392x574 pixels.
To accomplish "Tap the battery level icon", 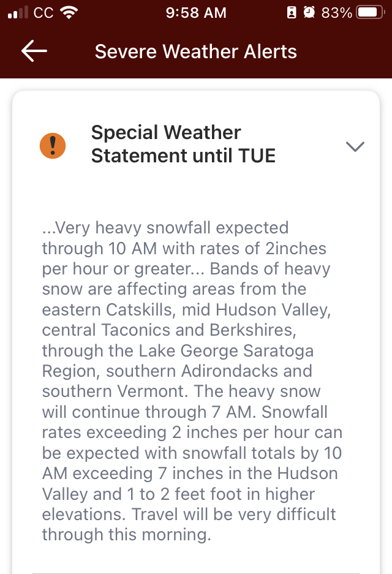I will 370,13.
